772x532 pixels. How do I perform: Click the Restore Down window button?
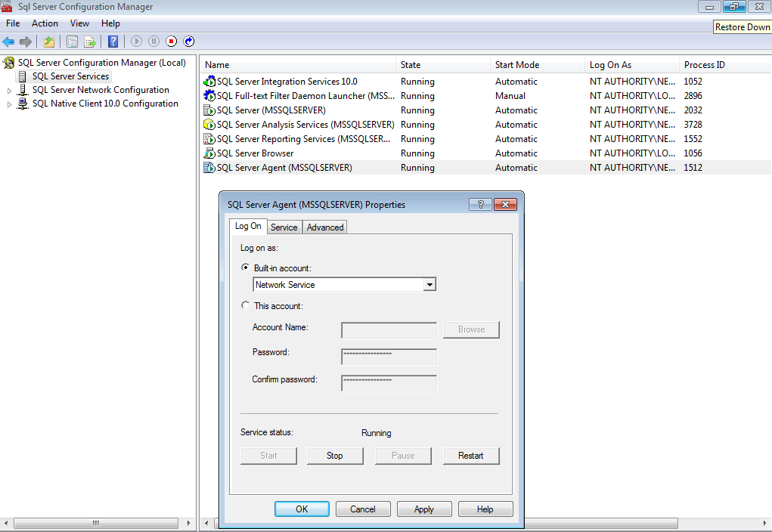click(x=734, y=7)
